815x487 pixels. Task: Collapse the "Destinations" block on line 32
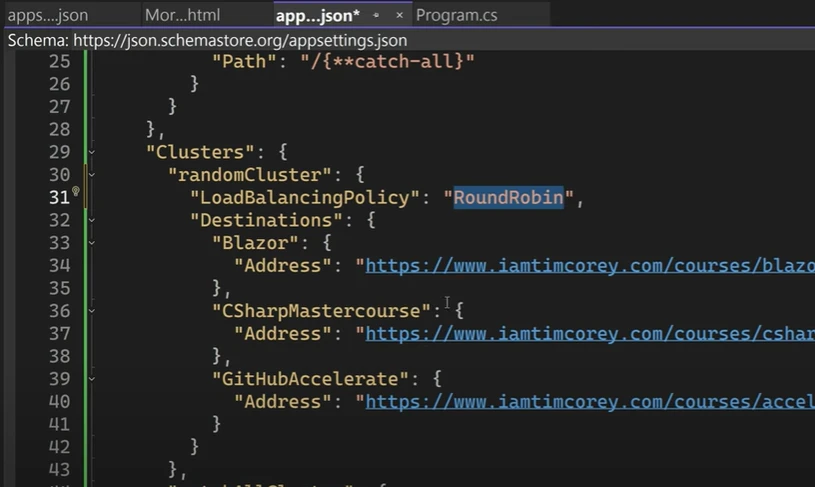pyautogui.click(x=91, y=220)
